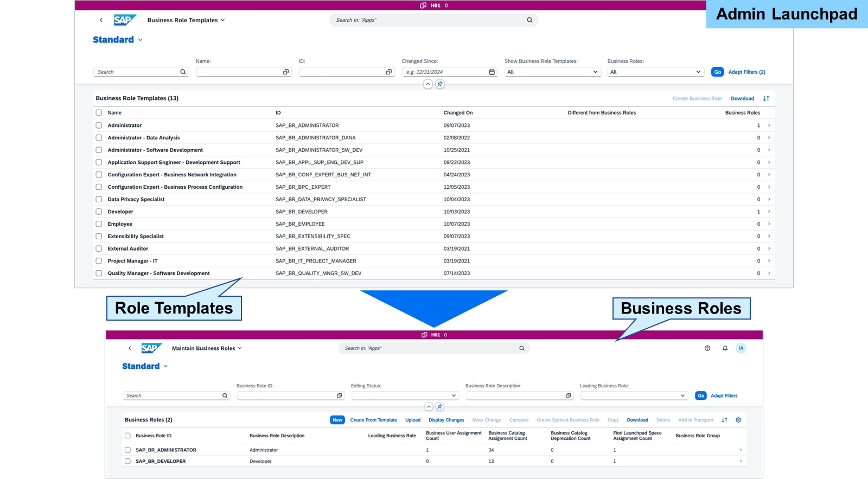
Task: Click New business role button
Action: [337, 420]
